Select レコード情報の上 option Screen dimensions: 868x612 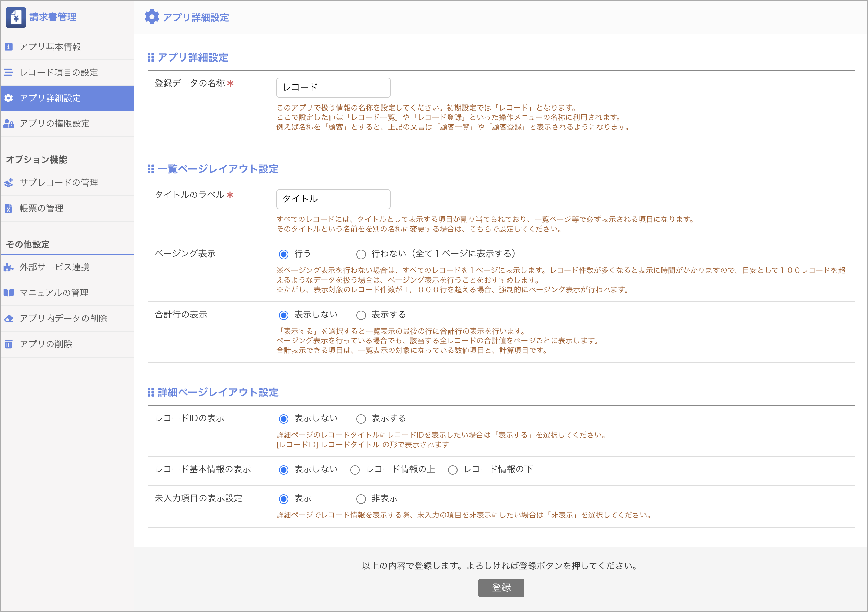pyautogui.click(x=355, y=470)
